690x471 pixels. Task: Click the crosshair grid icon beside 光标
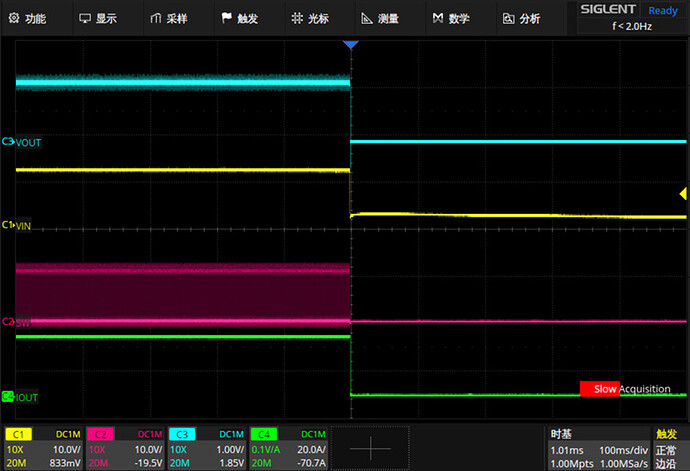pos(297,18)
